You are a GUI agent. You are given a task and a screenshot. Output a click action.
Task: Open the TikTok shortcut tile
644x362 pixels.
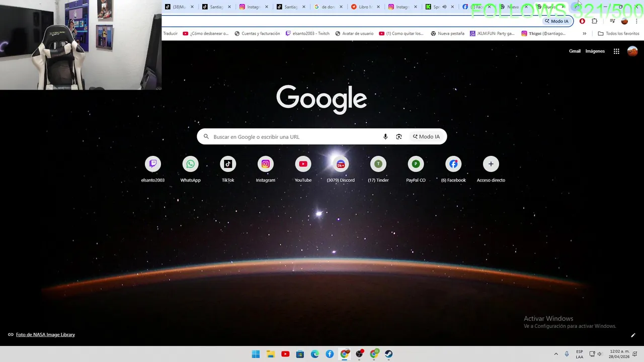[228, 169]
